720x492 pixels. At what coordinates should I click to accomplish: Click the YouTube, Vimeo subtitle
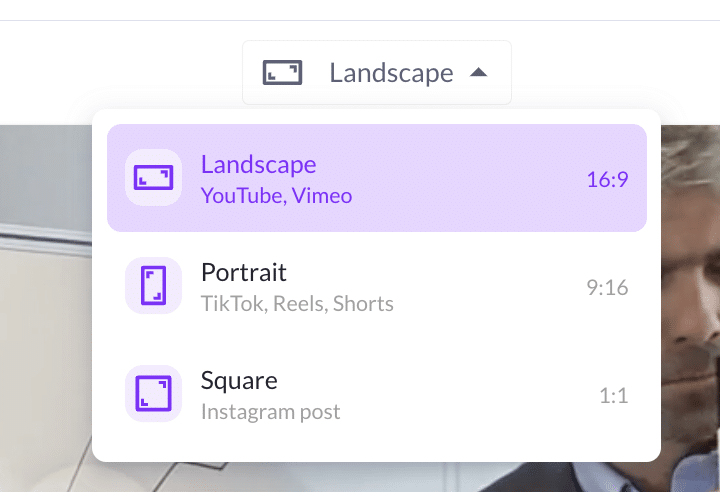click(276, 196)
